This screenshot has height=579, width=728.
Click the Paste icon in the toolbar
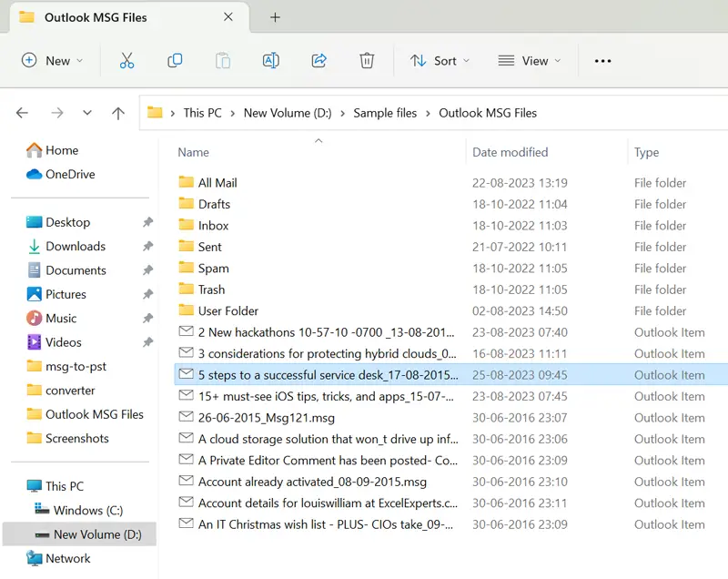223,60
